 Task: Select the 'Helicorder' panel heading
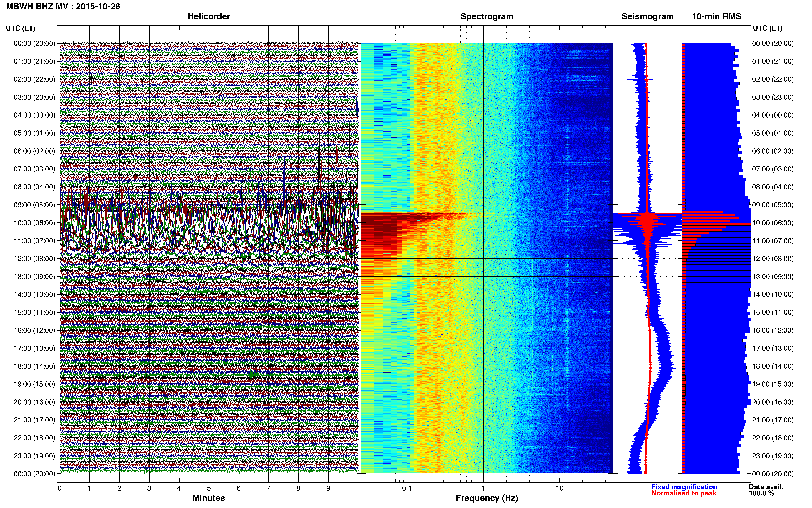(209, 16)
